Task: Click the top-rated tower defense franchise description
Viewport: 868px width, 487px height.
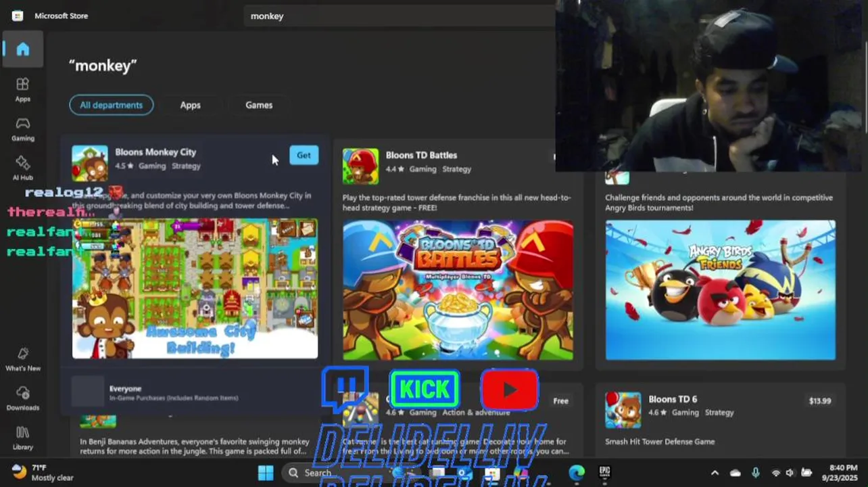Action: (x=457, y=203)
